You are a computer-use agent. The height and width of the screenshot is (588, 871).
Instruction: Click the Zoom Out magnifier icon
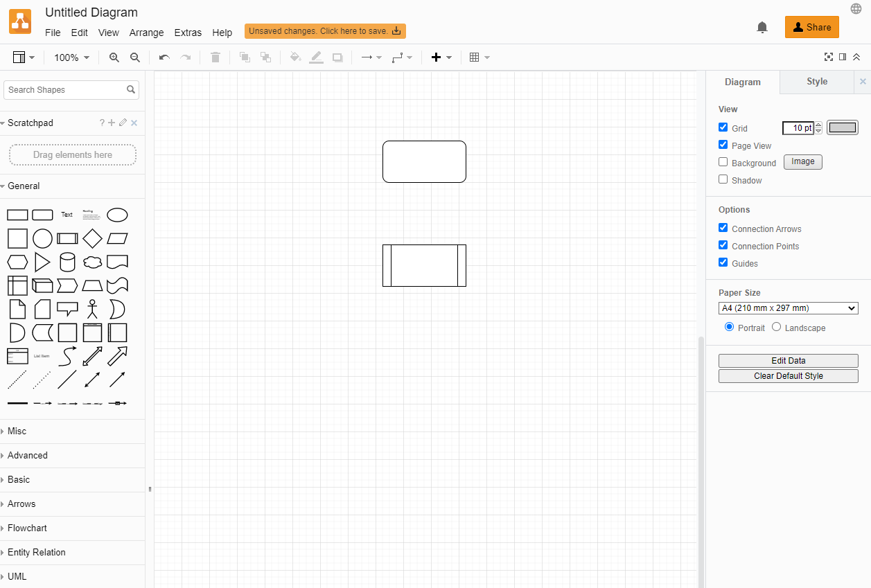tap(135, 57)
